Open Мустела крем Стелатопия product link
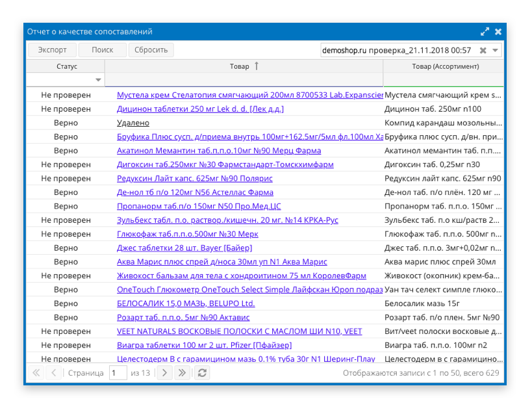This screenshot has width=532, height=412. tap(250, 95)
